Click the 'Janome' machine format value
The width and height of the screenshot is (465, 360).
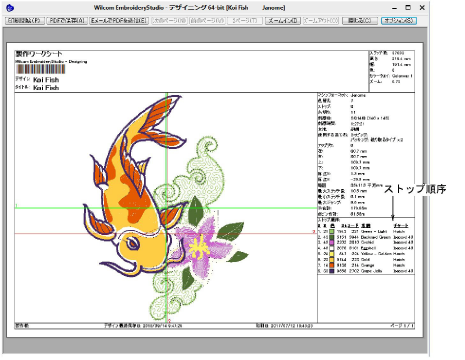pyautogui.click(x=357, y=95)
